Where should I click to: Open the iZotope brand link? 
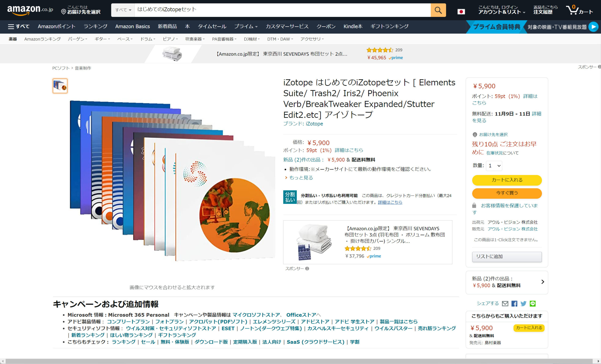click(303, 124)
